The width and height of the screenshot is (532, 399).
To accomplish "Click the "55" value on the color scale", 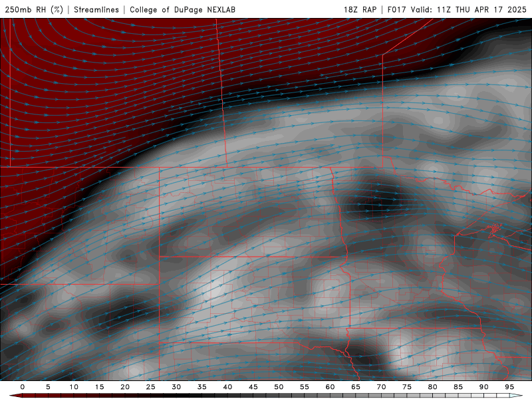I will point(305,387).
